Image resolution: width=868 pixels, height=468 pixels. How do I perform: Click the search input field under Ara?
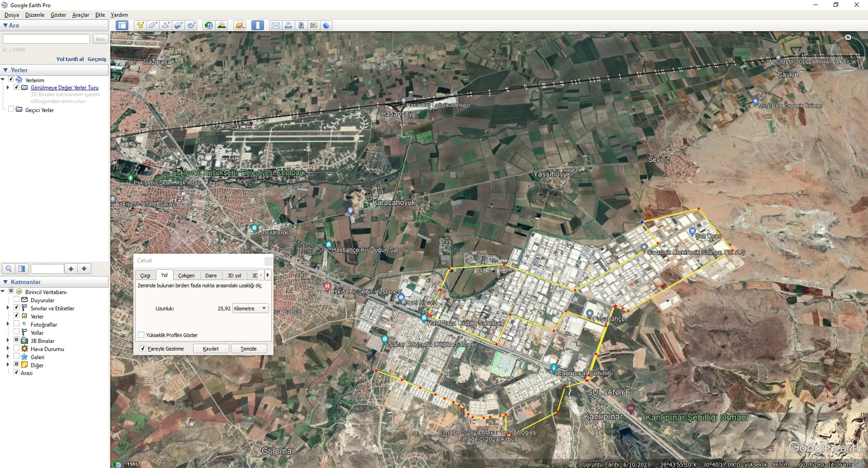(46, 39)
